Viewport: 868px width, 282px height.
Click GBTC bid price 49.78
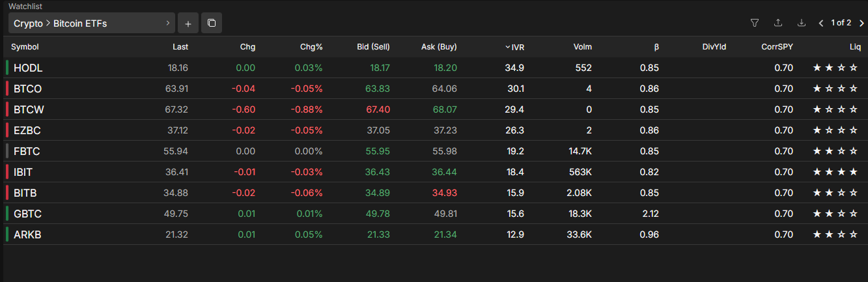[x=378, y=214]
